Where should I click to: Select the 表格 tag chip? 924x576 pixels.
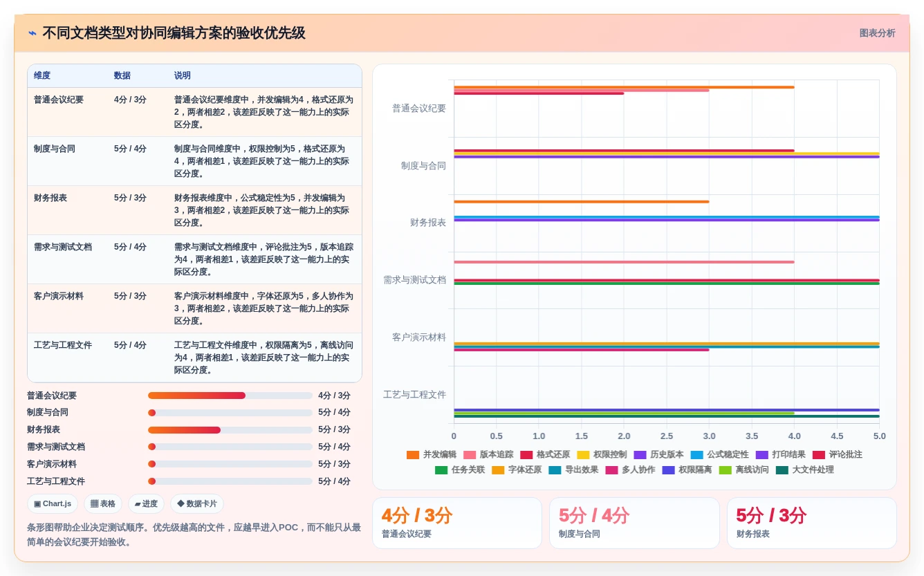(x=103, y=504)
